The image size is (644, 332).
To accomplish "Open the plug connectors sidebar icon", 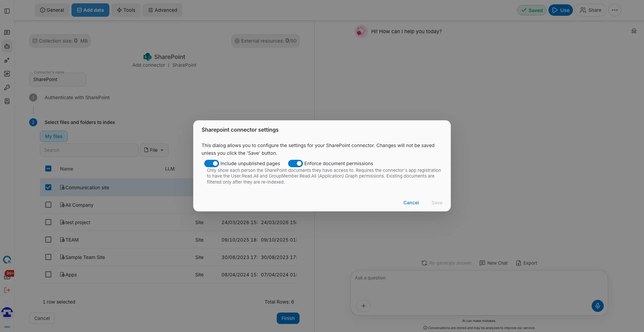I will pos(7,60).
